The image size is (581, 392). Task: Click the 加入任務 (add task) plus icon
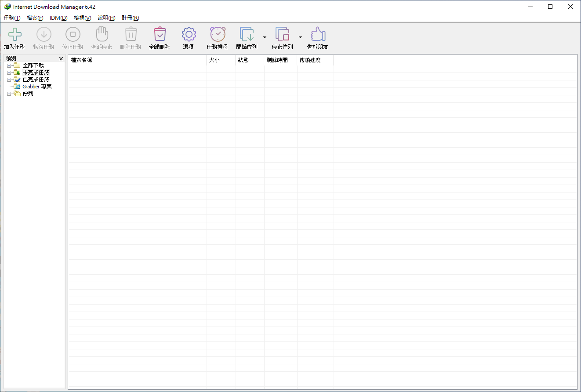(x=15, y=35)
